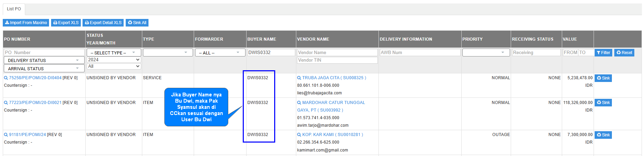
Task: Apply filters with the Filter button
Action: tap(603, 53)
